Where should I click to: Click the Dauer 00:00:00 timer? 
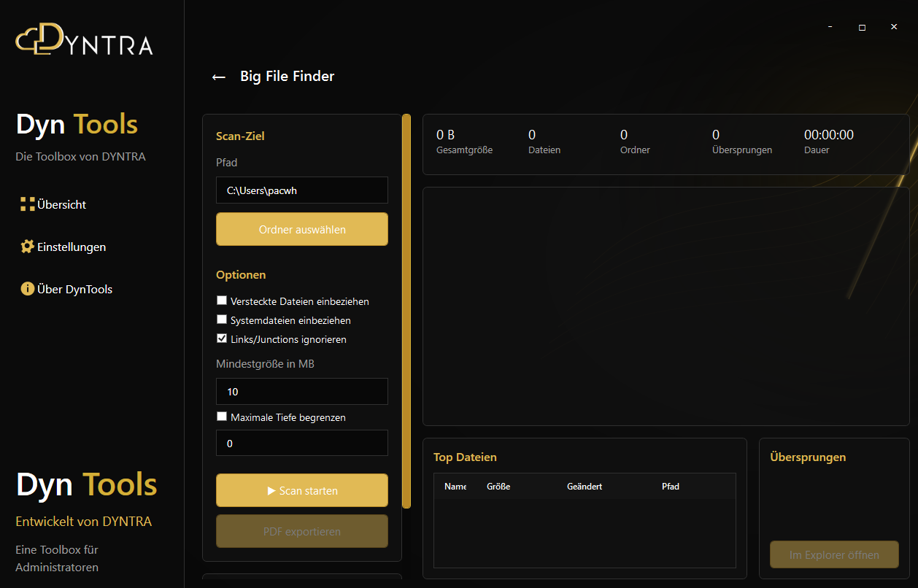(x=829, y=142)
